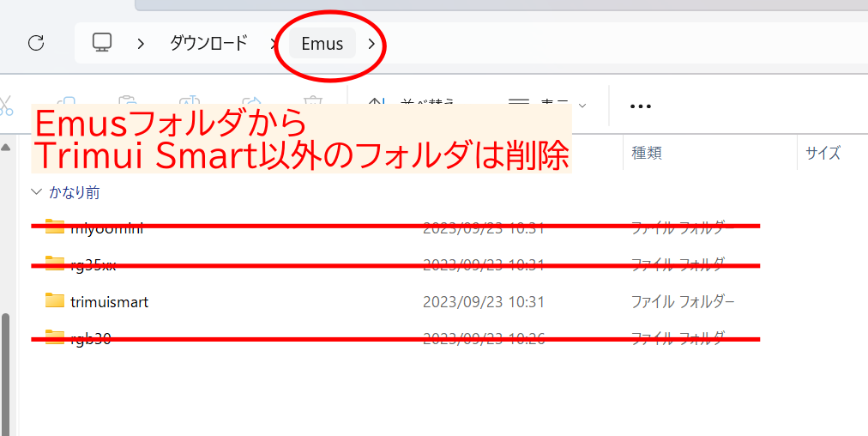Collapse the かなり前 group
Screen dimensions: 868x436
click(x=37, y=192)
